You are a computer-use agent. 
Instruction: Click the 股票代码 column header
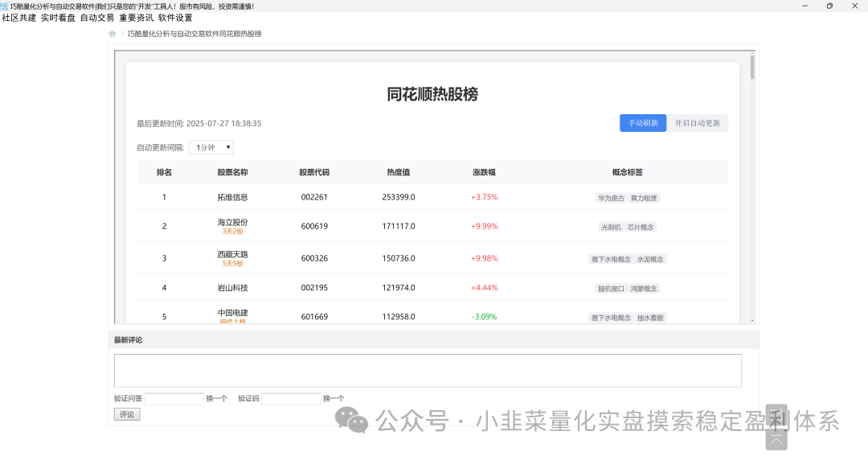point(314,172)
